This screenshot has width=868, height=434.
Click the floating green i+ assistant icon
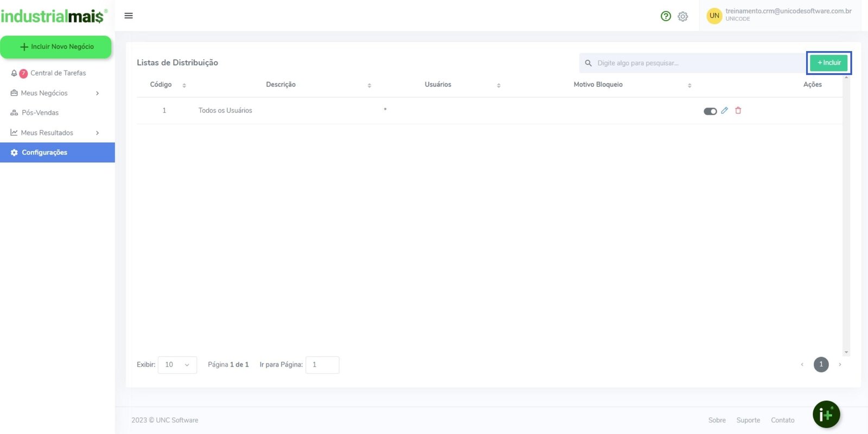pyautogui.click(x=826, y=414)
